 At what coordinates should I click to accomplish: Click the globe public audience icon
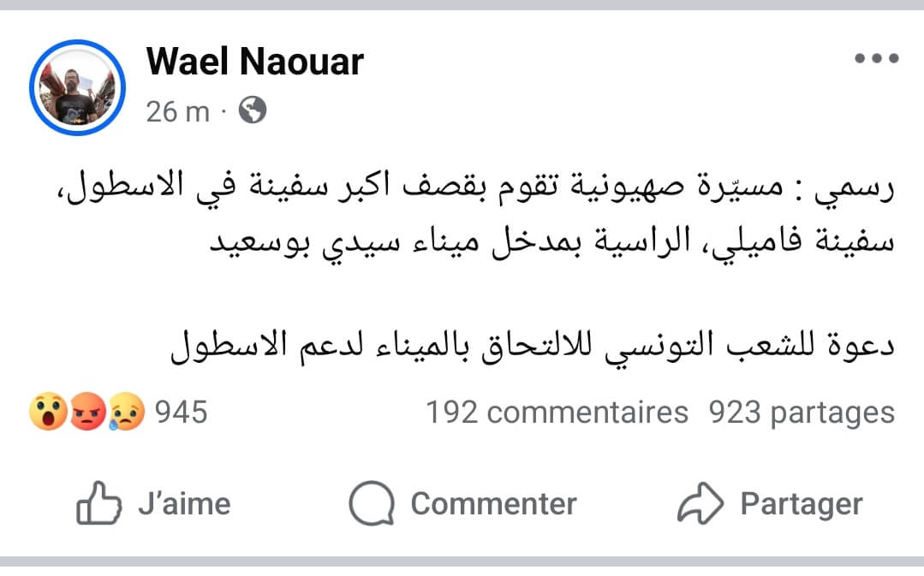[252, 110]
